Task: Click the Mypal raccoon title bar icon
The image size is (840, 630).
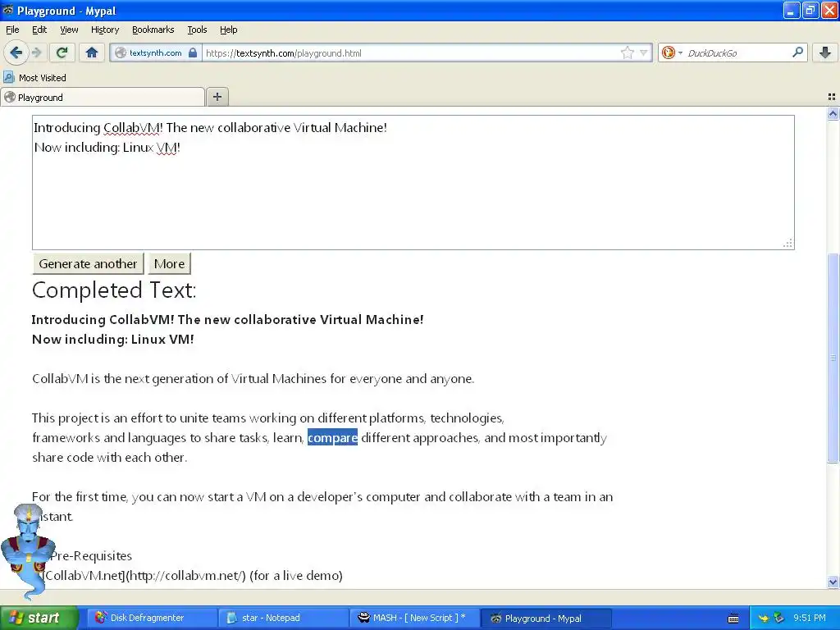Action: [7, 10]
